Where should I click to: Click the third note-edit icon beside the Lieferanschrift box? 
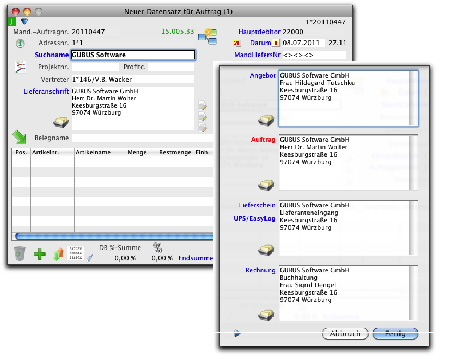click(x=202, y=127)
